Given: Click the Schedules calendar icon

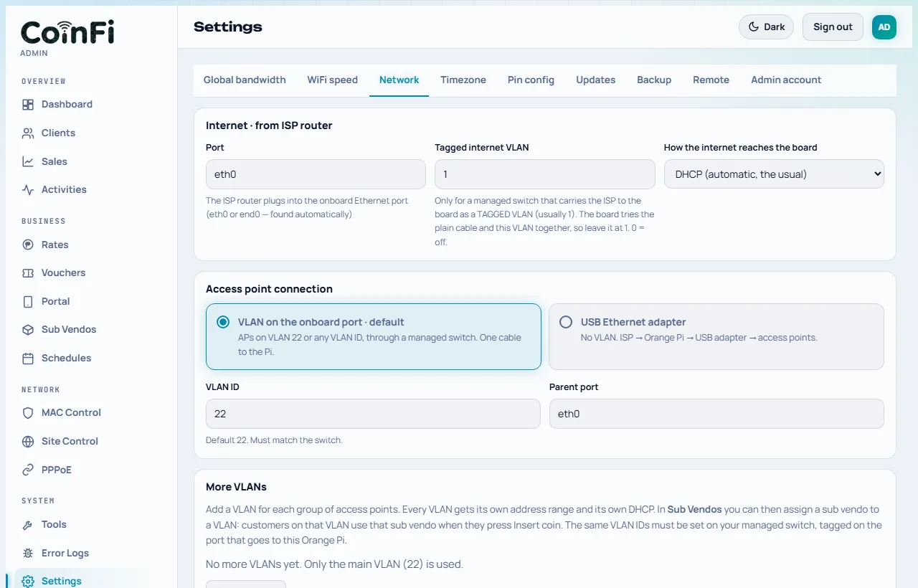Looking at the screenshot, I should click(28, 359).
